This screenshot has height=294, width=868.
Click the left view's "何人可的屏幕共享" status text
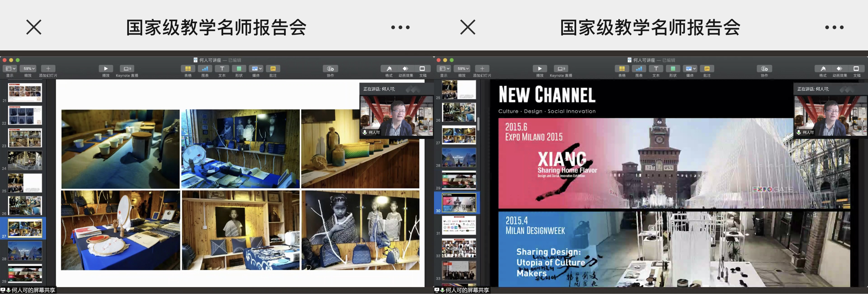tap(34, 290)
